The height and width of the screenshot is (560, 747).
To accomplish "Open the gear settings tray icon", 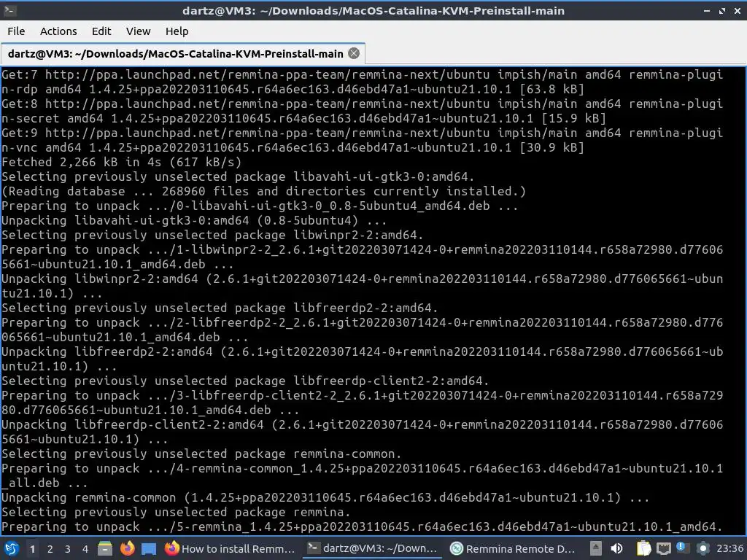I will click(x=703, y=548).
